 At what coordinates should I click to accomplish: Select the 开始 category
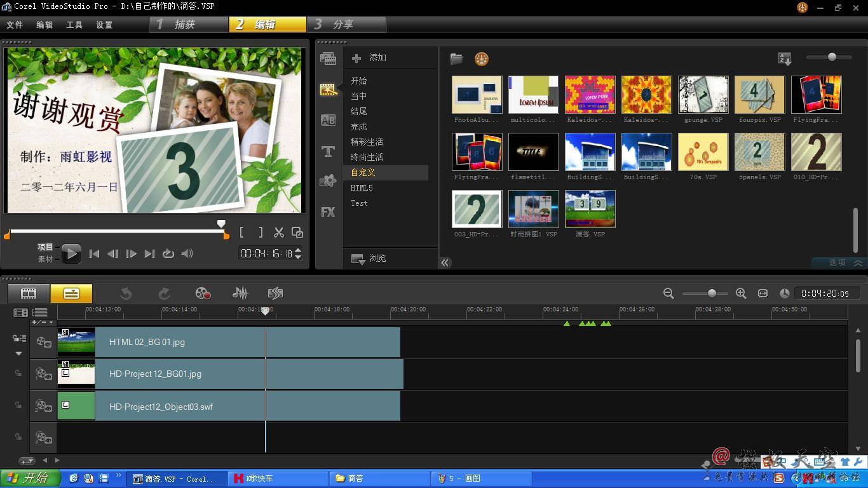coord(359,81)
